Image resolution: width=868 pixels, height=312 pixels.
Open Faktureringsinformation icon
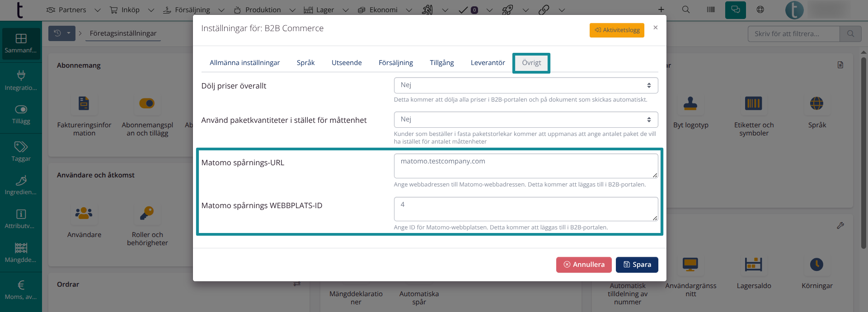point(84,103)
